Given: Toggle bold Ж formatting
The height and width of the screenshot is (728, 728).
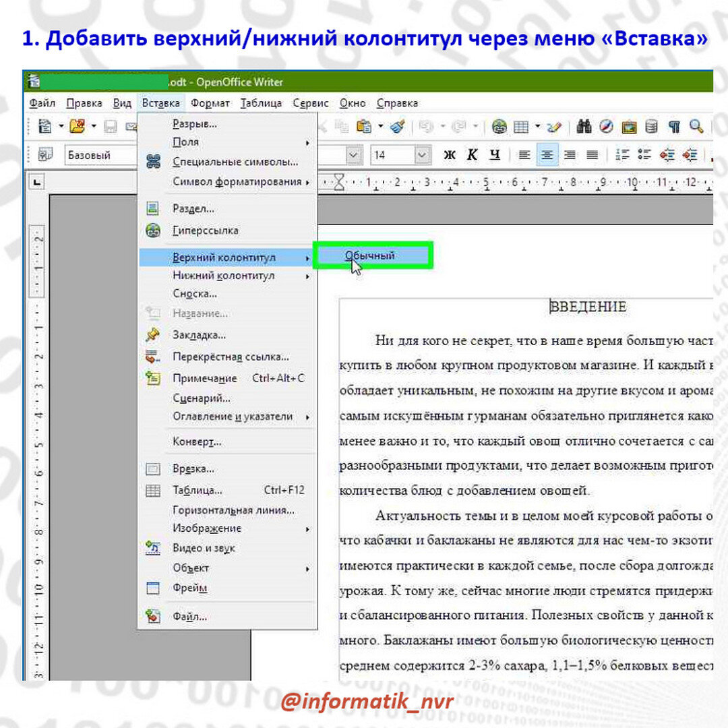Looking at the screenshot, I should click(450, 155).
